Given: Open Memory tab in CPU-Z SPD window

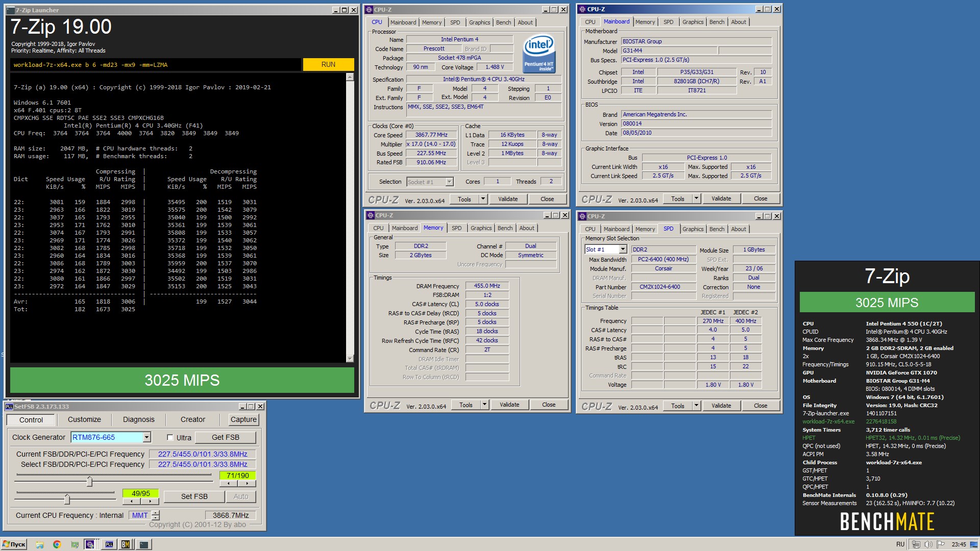Looking at the screenshot, I should tap(645, 229).
